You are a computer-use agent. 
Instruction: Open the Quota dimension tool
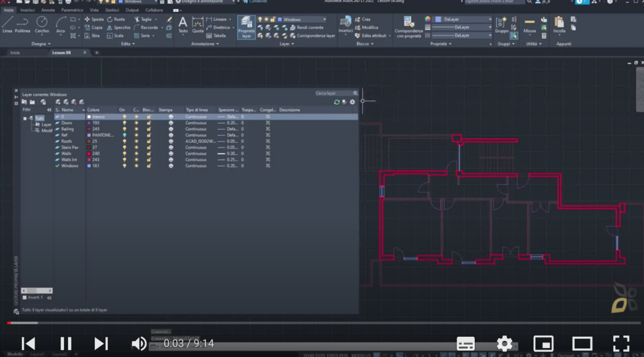[x=197, y=25]
